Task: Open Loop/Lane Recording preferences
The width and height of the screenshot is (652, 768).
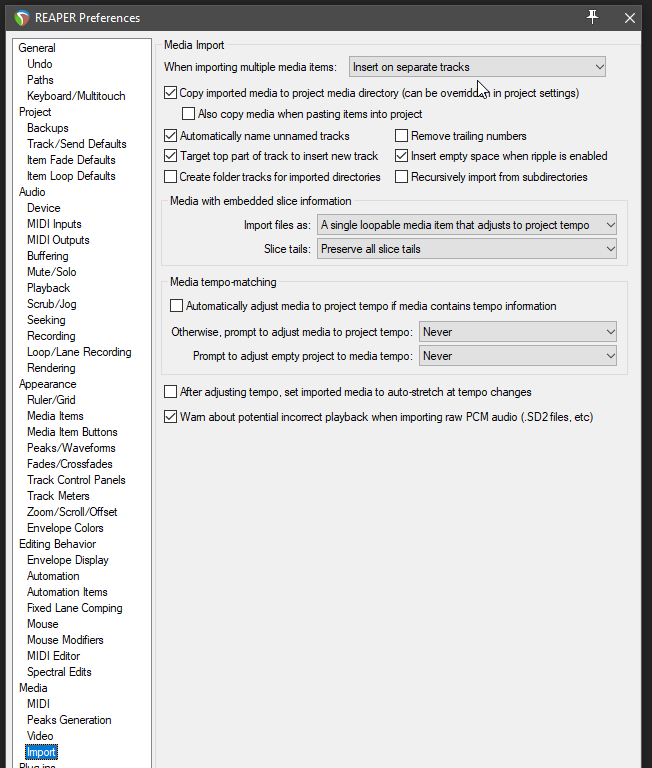Action: (x=79, y=352)
